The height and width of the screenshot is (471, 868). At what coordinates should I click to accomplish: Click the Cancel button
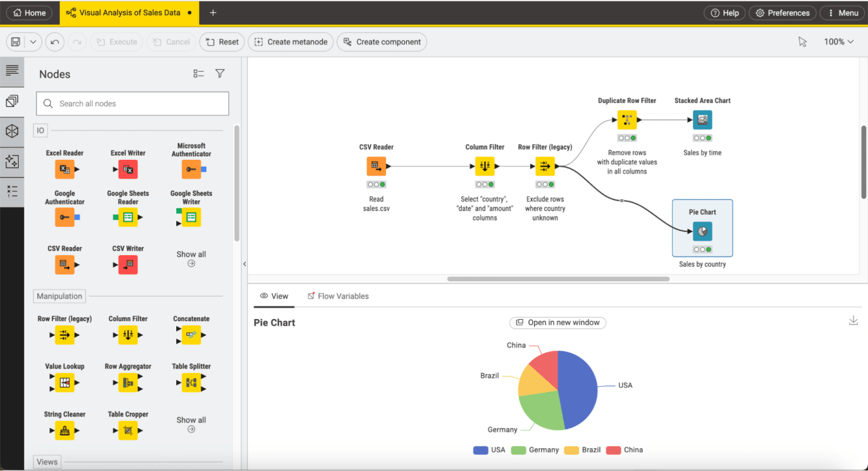pyautogui.click(x=171, y=42)
